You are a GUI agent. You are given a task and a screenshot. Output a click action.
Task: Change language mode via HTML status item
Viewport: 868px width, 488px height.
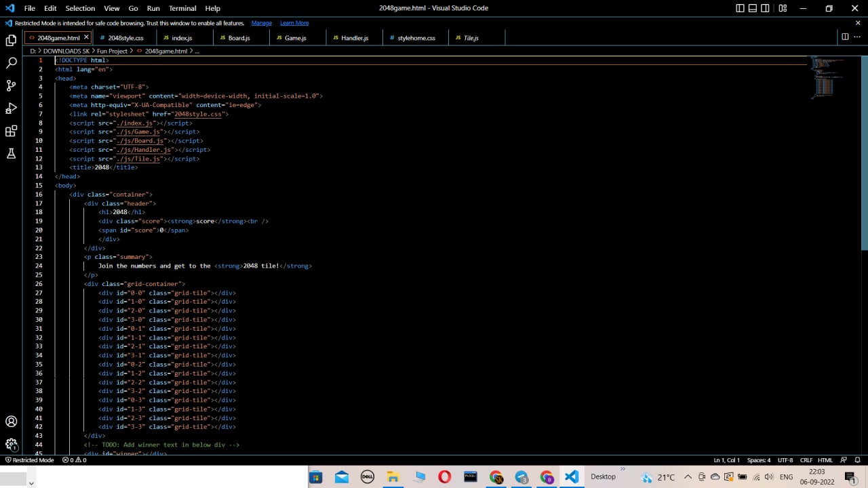(x=825, y=460)
